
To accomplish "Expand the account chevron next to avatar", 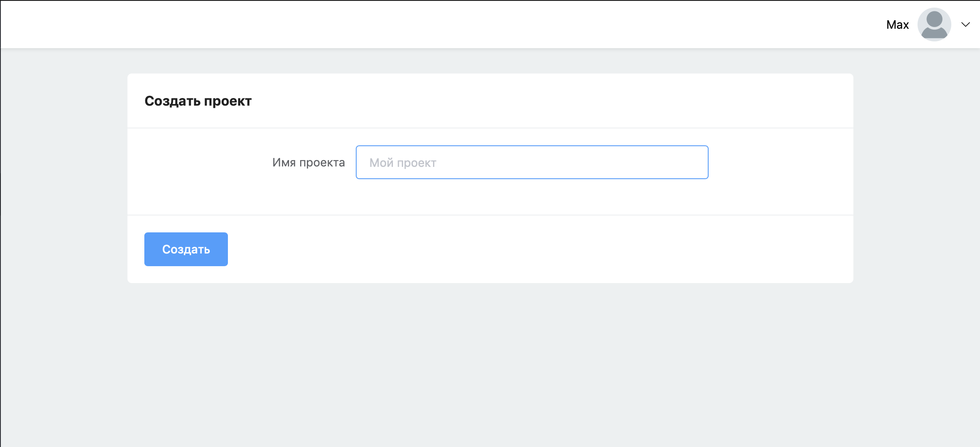I will point(965,25).
